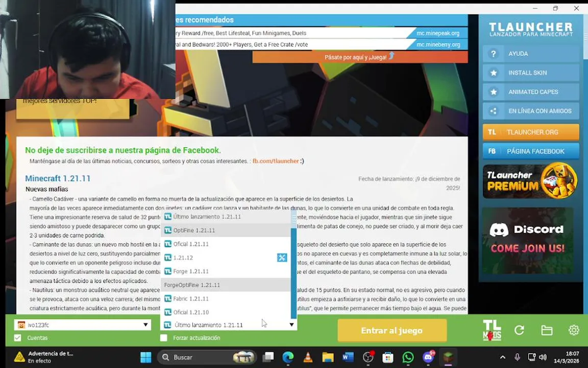
Task: Open the ivo123fc account dropdown
Action: (83, 325)
